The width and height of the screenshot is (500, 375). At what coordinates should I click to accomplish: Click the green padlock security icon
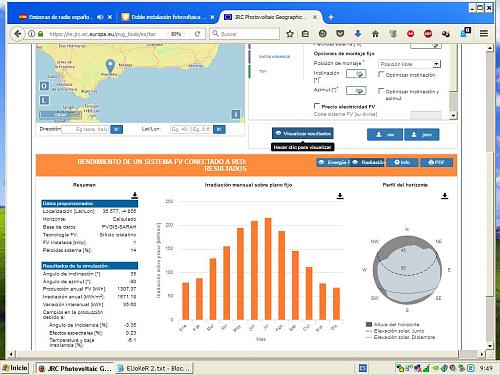pos(40,34)
